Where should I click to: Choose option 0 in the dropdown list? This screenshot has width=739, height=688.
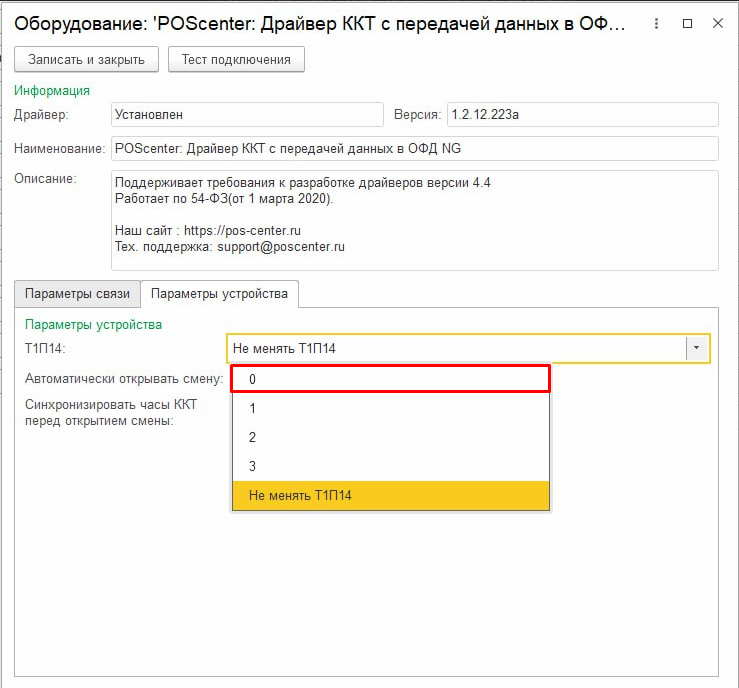391,379
